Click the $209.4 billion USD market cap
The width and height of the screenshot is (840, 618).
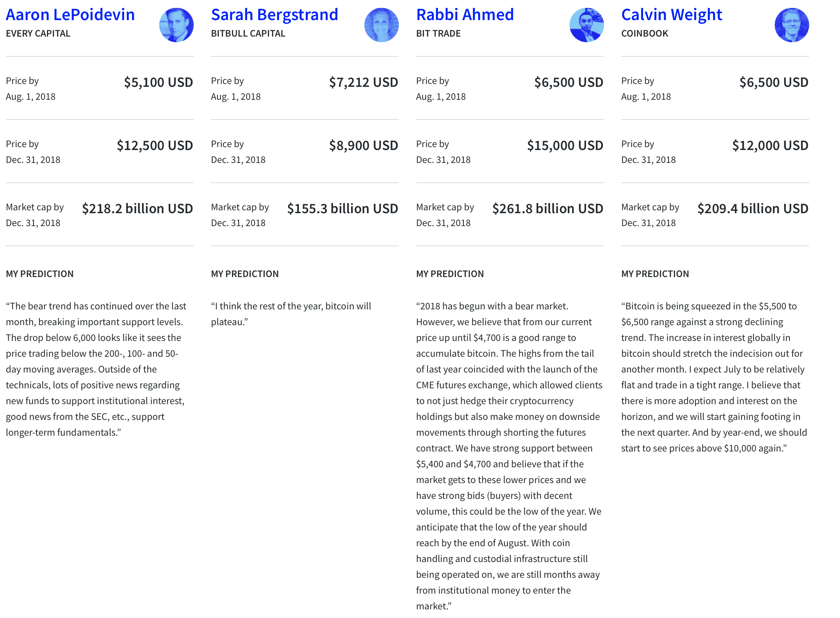pyautogui.click(x=752, y=209)
